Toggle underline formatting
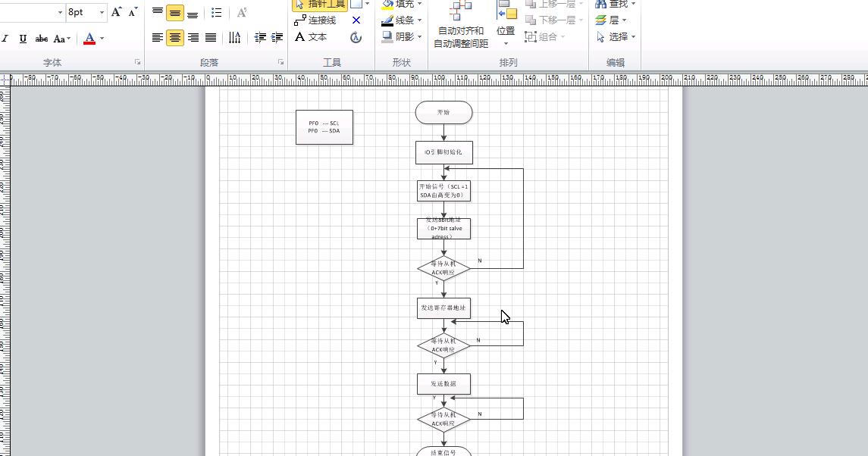 [23, 39]
